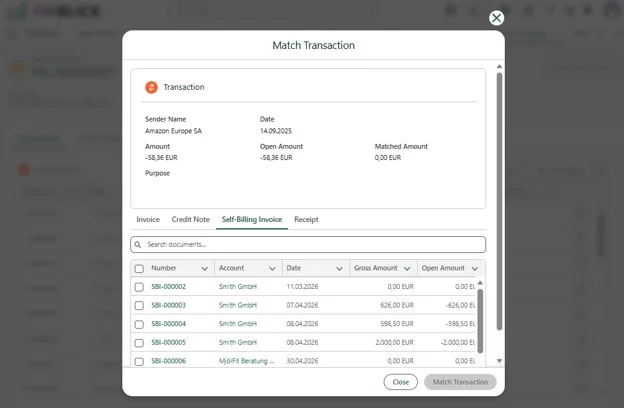
Task: Open document link SBI-000003
Action: 168,305
